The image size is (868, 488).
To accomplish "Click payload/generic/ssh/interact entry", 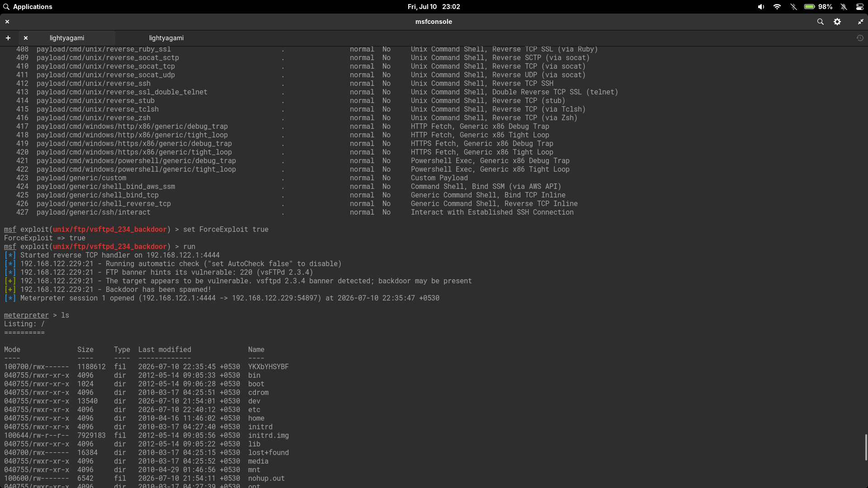I will point(94,212).
